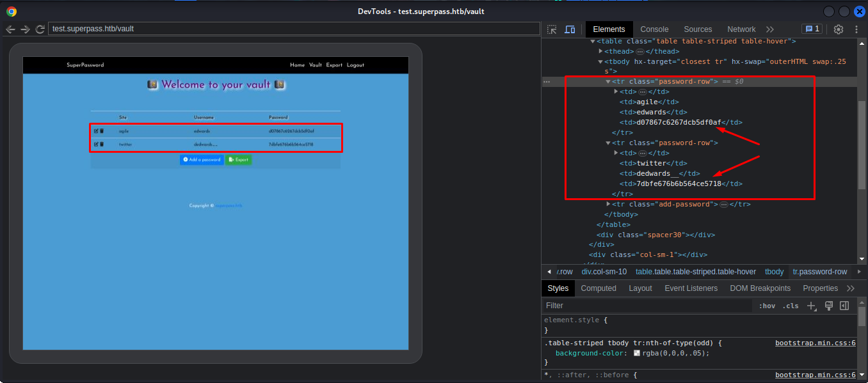The width and height of the screenshot is (868, 383).
Task: Click the new style rule plus icon
Action: click(812, 306)
